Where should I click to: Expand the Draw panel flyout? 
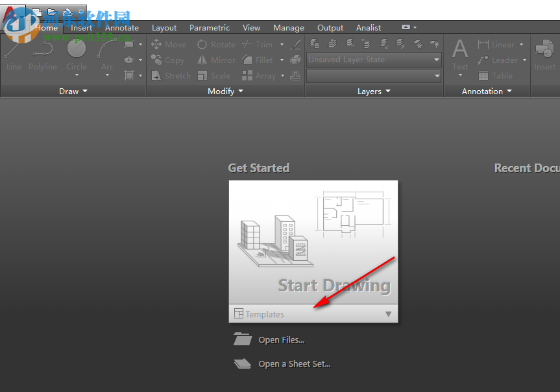(x=73, y=92)
